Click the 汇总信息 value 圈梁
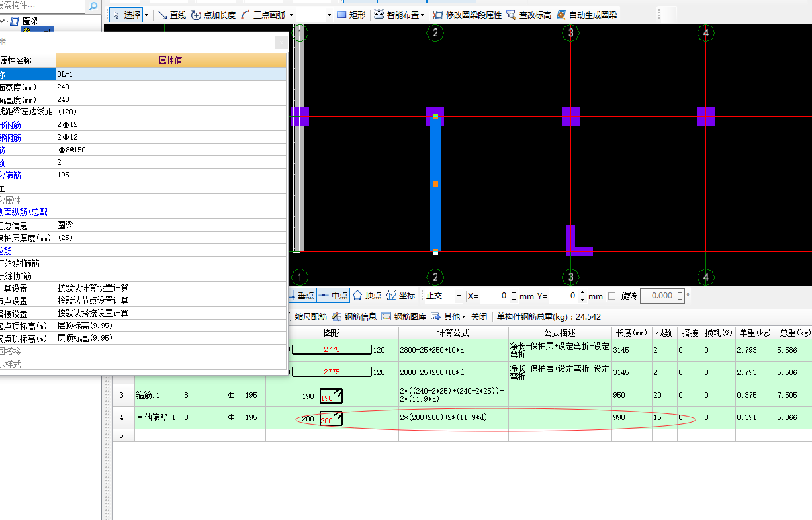Viewport: 812px width, 520px height. (171, 225)
